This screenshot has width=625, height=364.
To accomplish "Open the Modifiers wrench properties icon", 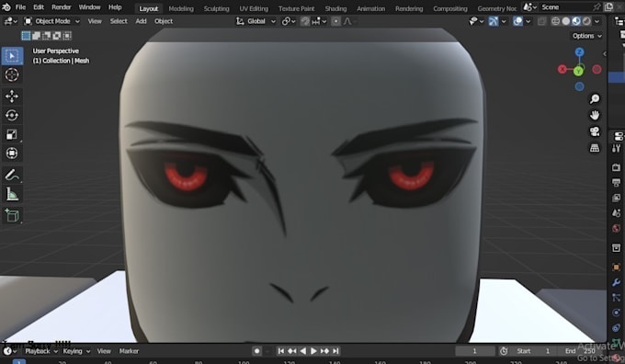I will (x=616, y=282).
